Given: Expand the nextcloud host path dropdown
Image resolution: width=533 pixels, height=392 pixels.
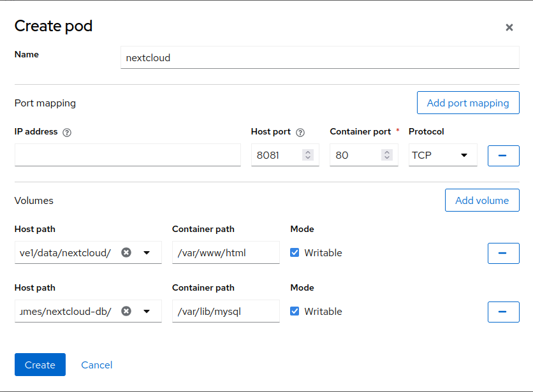Looking at the screenshot, I should pos(147,252).
